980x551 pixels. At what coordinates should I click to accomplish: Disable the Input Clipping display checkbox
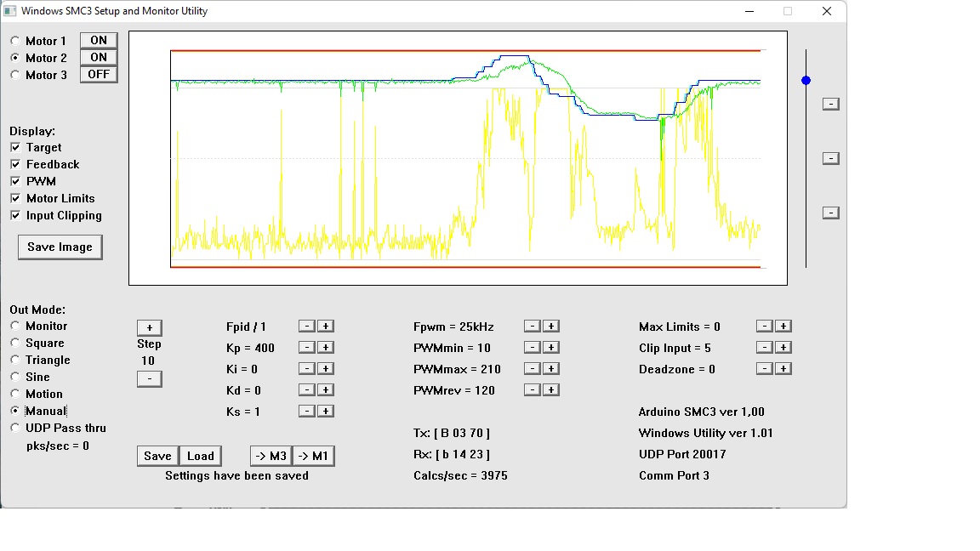(16, 216)
